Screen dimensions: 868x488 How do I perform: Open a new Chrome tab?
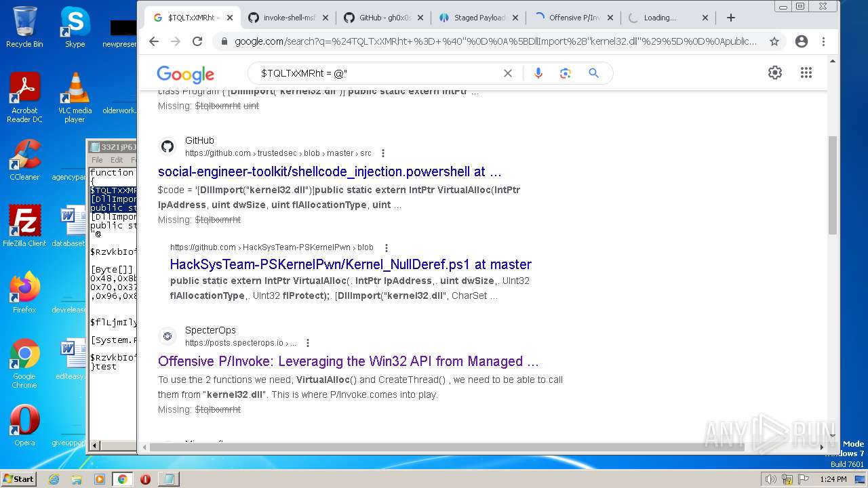730,18
